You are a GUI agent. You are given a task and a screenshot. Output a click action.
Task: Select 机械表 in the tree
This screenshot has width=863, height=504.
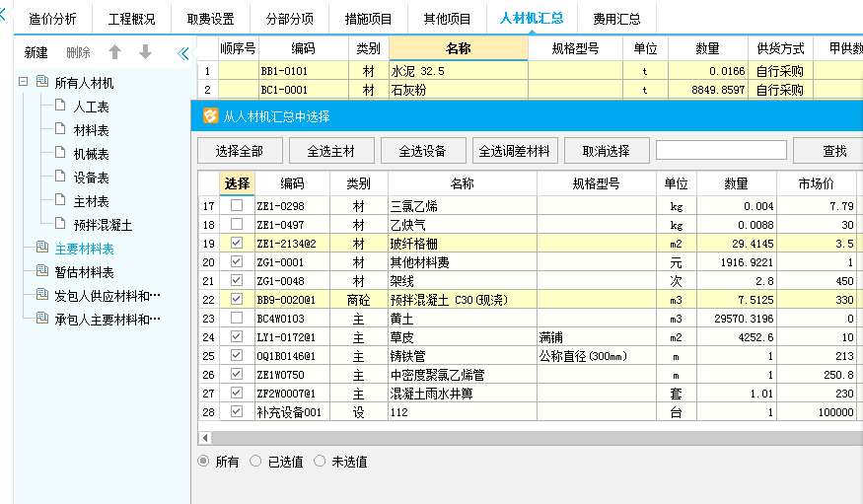coord(92,154)
